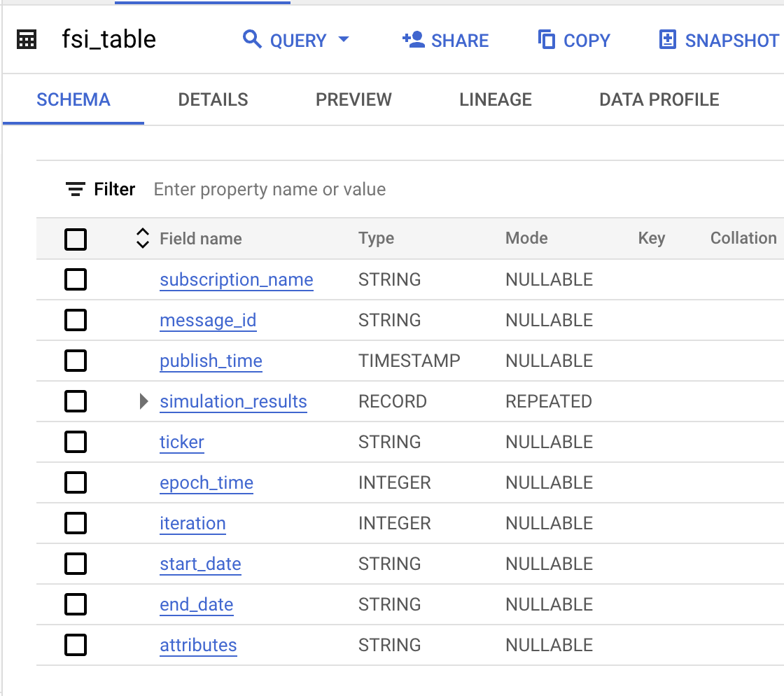The image size is (784, 696).
Task: Click the Query magnifier icon
Action: click(252, 39)
